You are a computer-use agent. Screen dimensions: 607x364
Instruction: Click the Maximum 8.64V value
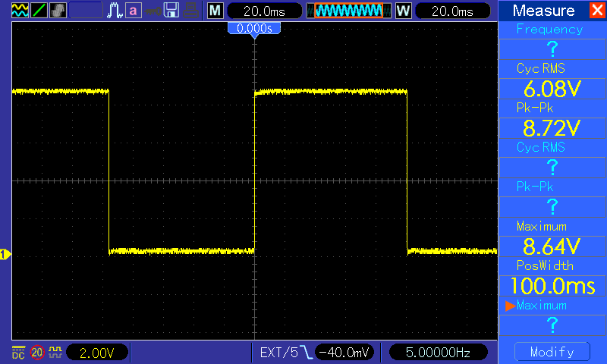(552, 246)
